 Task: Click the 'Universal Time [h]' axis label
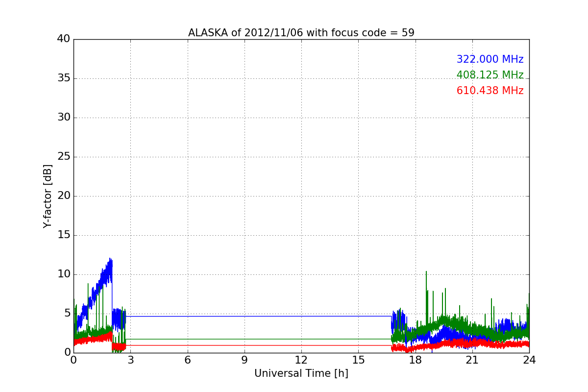coord(301,373)
